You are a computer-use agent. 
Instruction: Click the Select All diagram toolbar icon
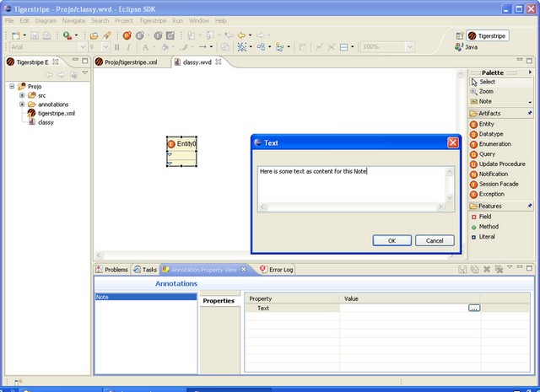(x=242, y=47)
